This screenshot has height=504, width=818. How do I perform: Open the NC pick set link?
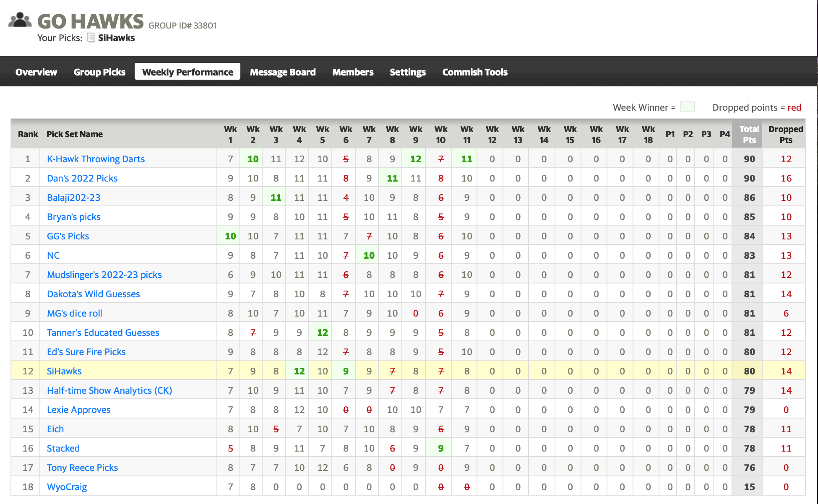(53, 255)
